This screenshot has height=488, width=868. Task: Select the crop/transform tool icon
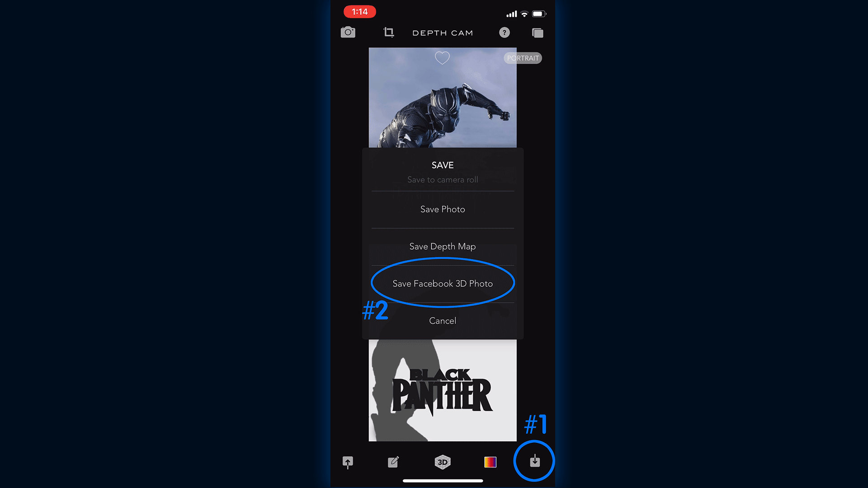[x=388, y=33]
